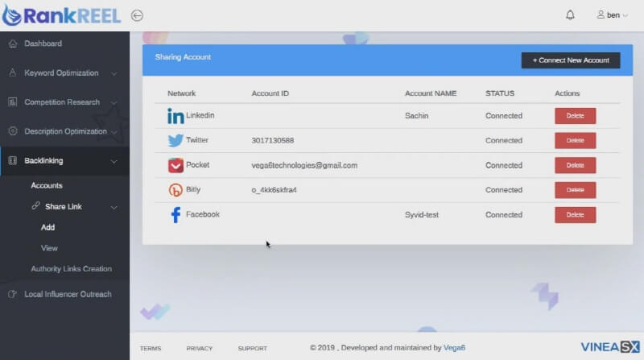Click Connect New Account button
The height and width of the screenshot is (360, 644).
[x=571, y=60]
